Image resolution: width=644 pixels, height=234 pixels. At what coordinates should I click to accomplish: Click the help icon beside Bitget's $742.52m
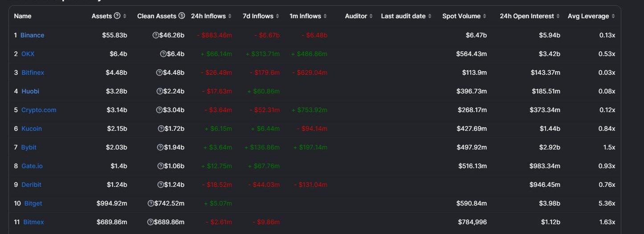[x=151, y=203]
